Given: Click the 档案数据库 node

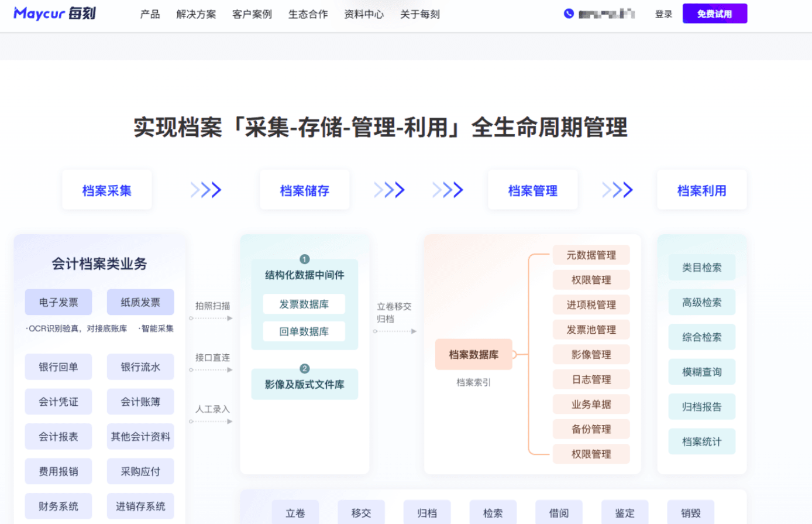Looking at the screenshot, I should (x=474, y=354).
